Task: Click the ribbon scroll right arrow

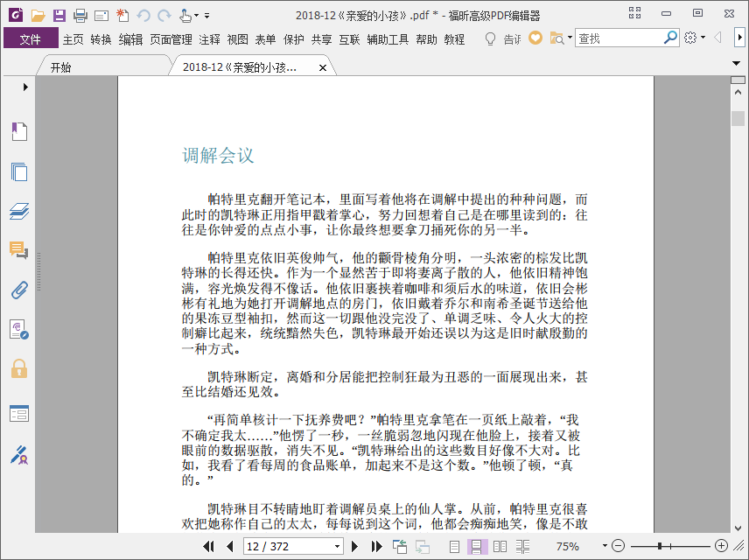Action: coord(739,38)
